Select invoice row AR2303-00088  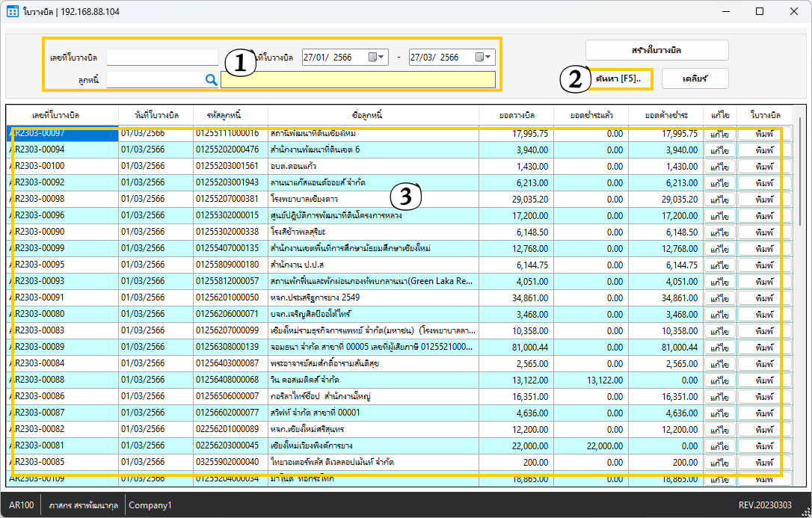(62, 380)
